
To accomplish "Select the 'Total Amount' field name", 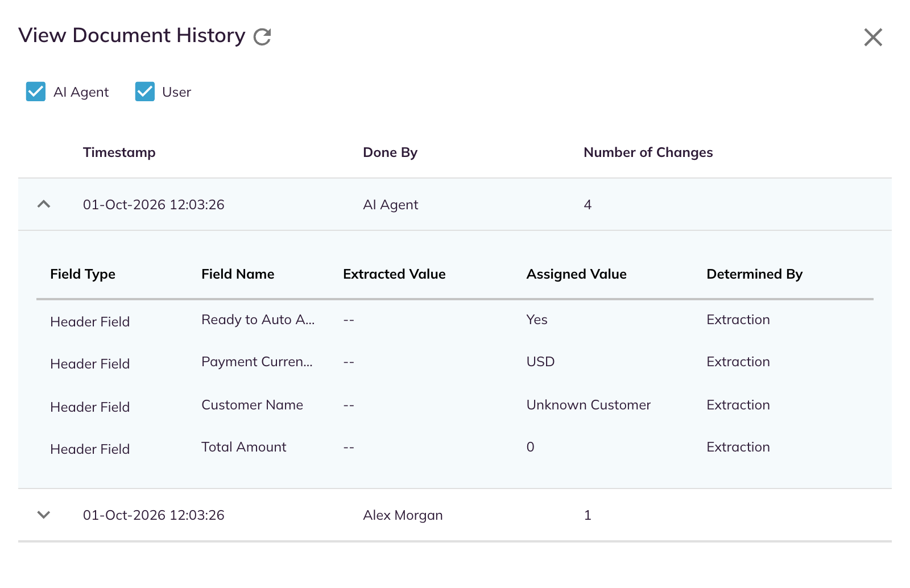I will point(243,447).
